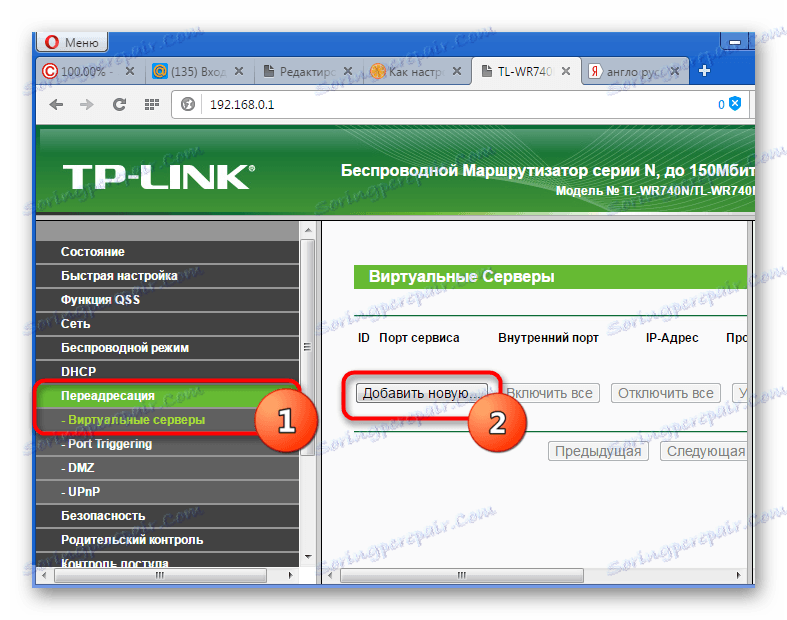Open the Сеть menu section
Viewport: 787px width, 620px height.
(x=168, y=324)
